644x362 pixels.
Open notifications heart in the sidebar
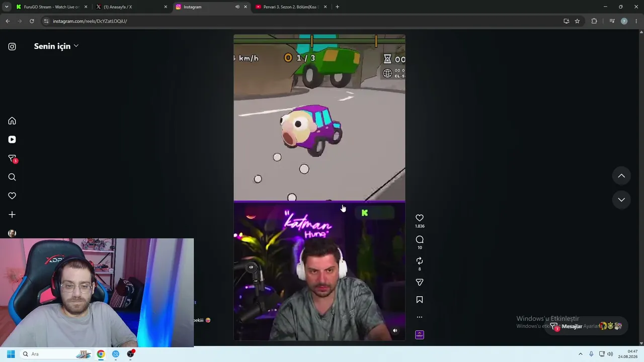click(x=12, y=196)
